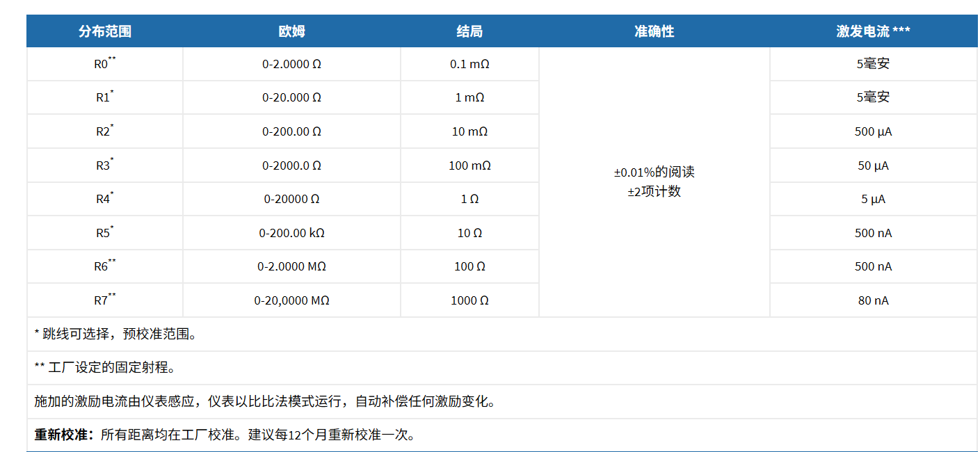Select the 0.1 mΩ resolution cell
This screenshot has height=452, width=980.
coord(469,64)
